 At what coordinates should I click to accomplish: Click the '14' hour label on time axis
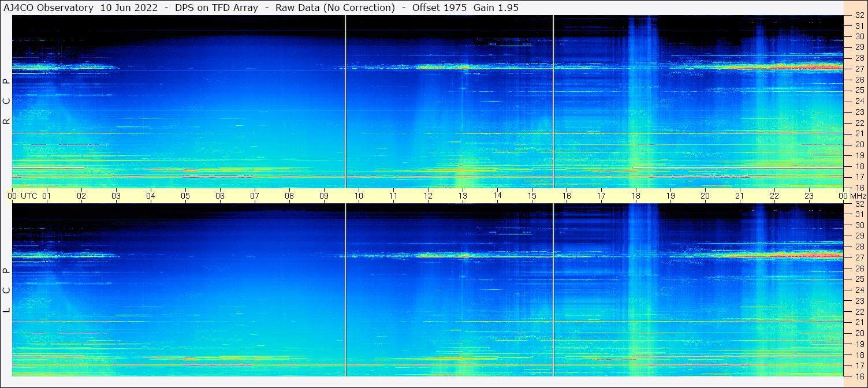tap(497, 196)
